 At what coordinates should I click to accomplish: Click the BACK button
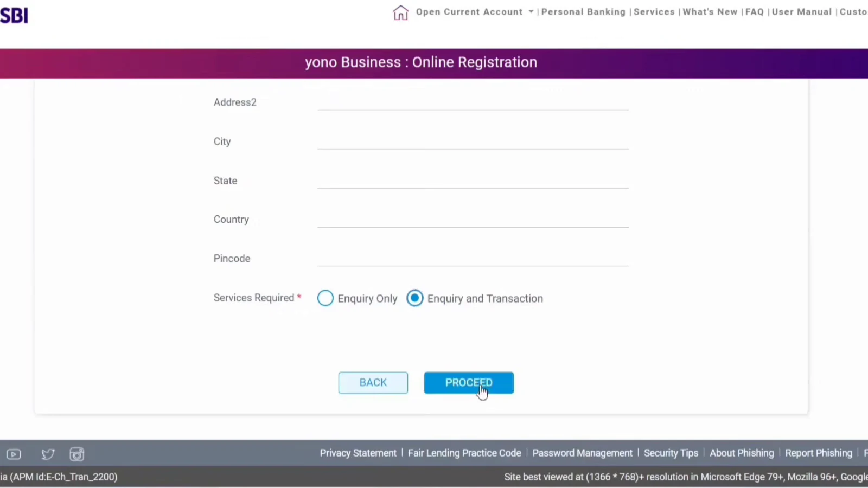click(x=373, y=383)
